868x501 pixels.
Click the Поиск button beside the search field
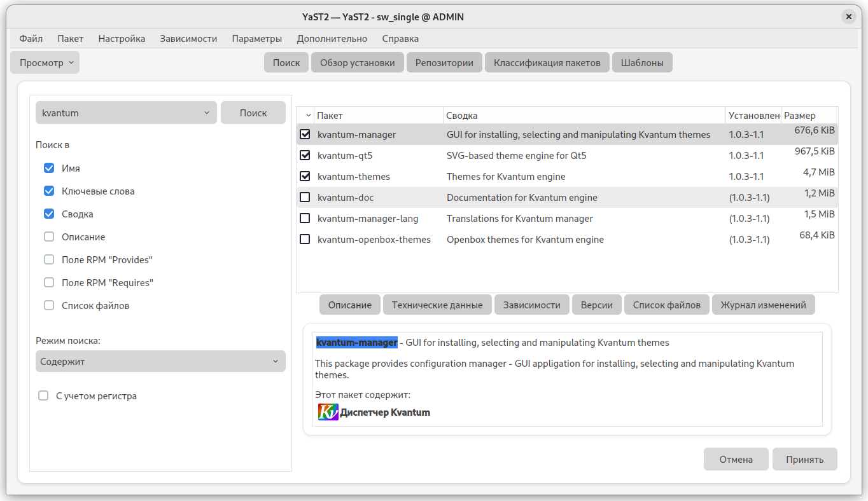coord(253,113)
